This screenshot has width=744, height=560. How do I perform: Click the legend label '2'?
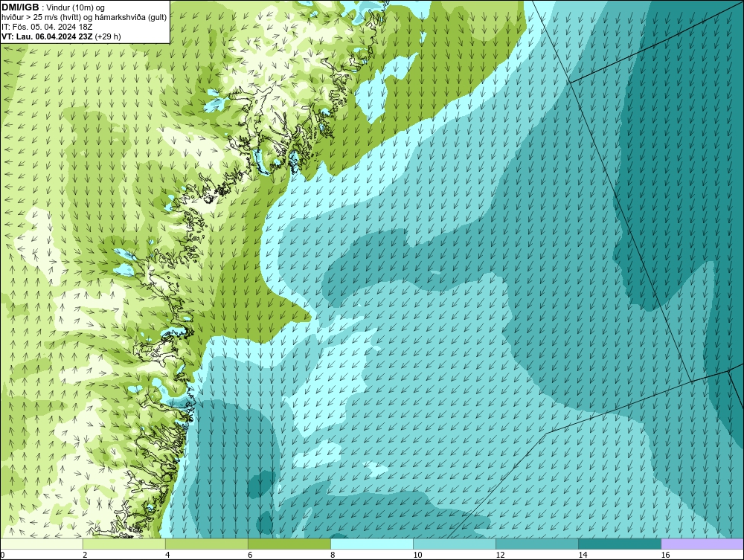85,555
